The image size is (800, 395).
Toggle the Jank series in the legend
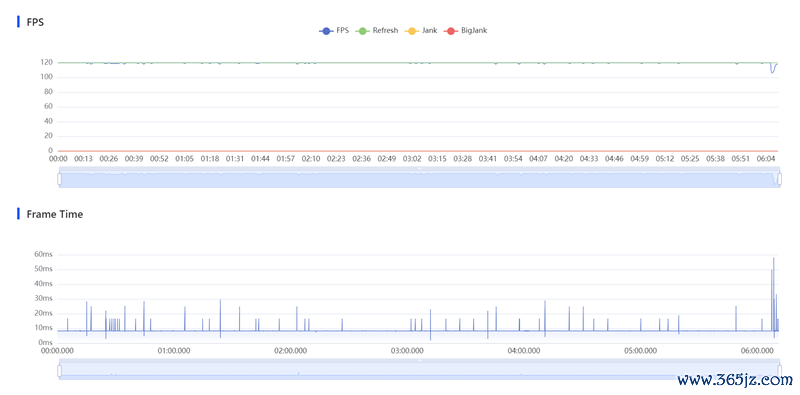pyautogui.click(x=420, y=31)
